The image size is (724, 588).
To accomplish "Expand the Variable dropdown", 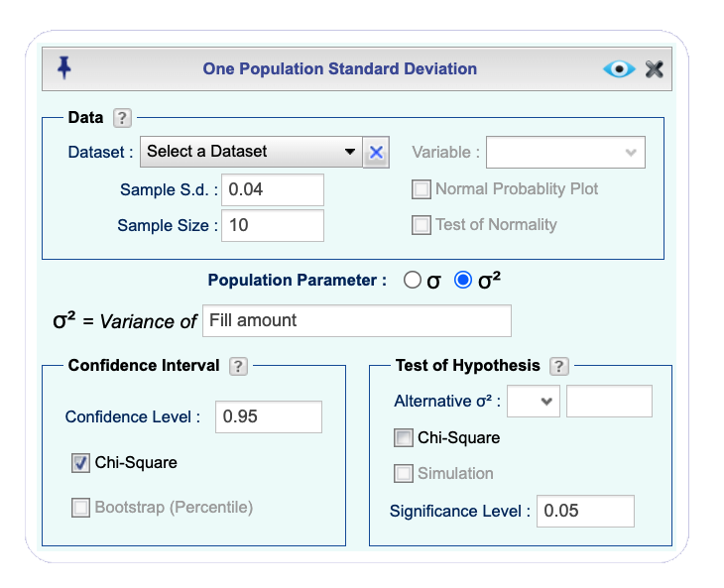I will (565, 153).
